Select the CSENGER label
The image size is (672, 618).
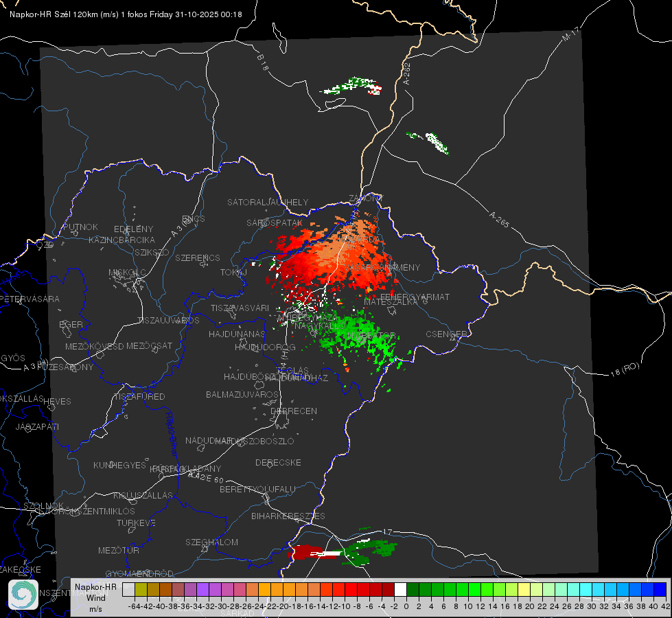[446, 334]
